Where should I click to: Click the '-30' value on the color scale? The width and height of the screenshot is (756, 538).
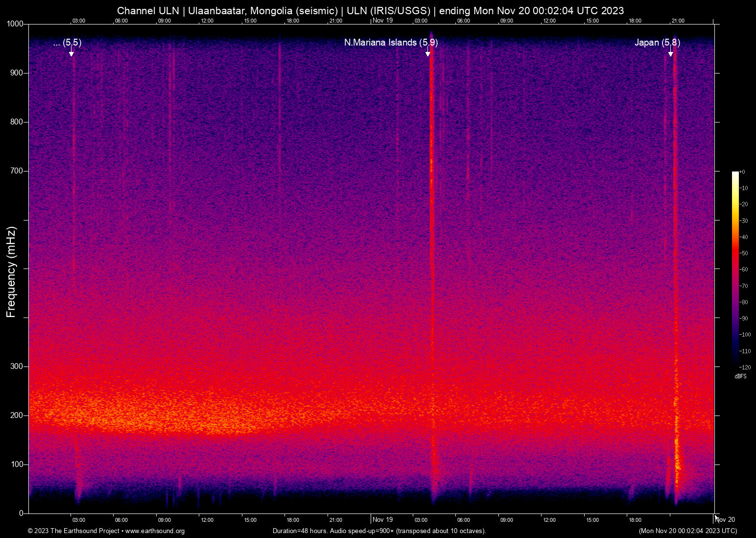pos(744,221)
